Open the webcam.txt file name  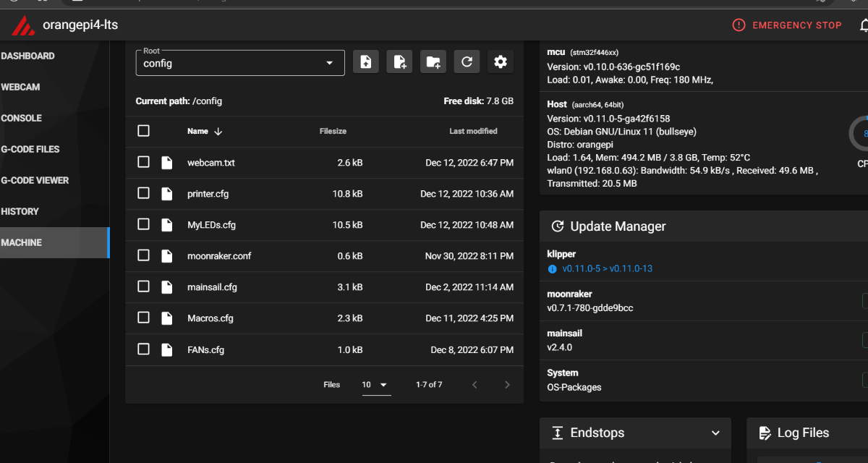[x=211, y=163]
